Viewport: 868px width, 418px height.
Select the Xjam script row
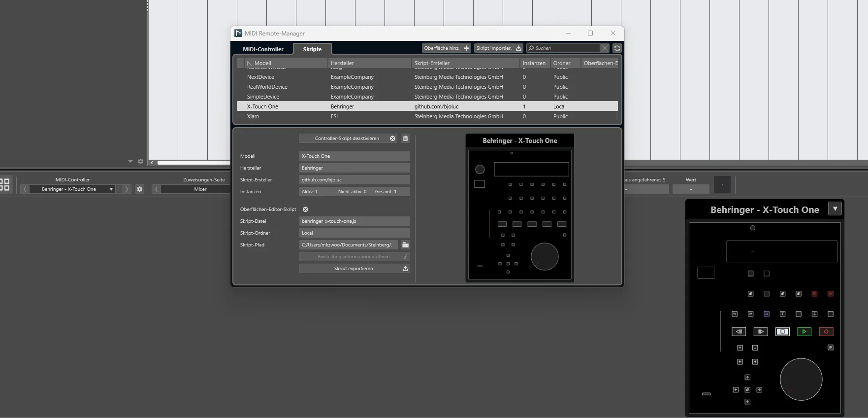427,116
